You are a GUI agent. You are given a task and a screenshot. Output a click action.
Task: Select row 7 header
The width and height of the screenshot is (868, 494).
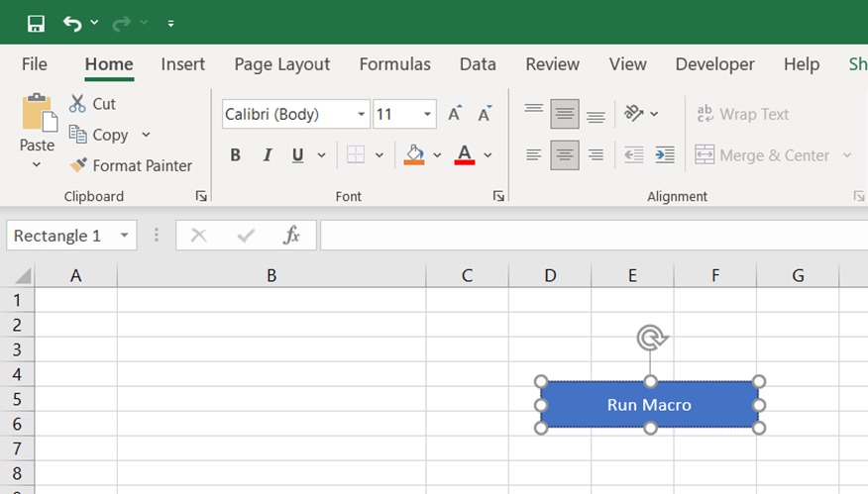click(x=17, y=448)
